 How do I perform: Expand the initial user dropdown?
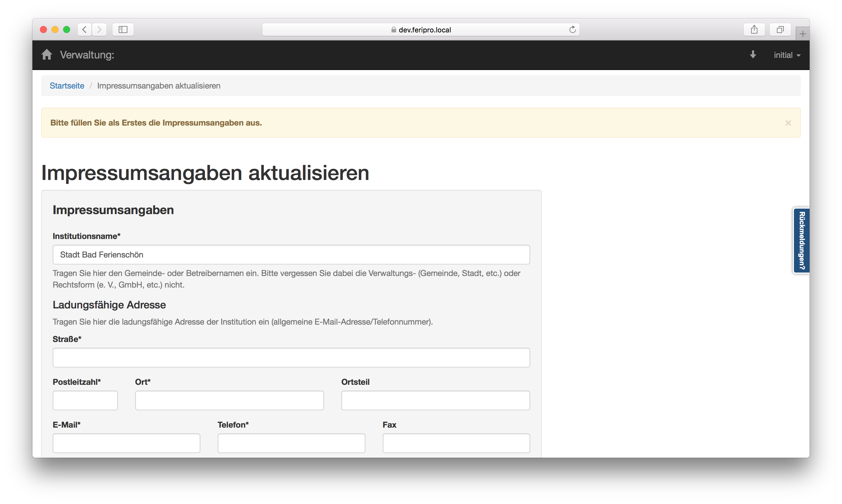pos(787,55)
